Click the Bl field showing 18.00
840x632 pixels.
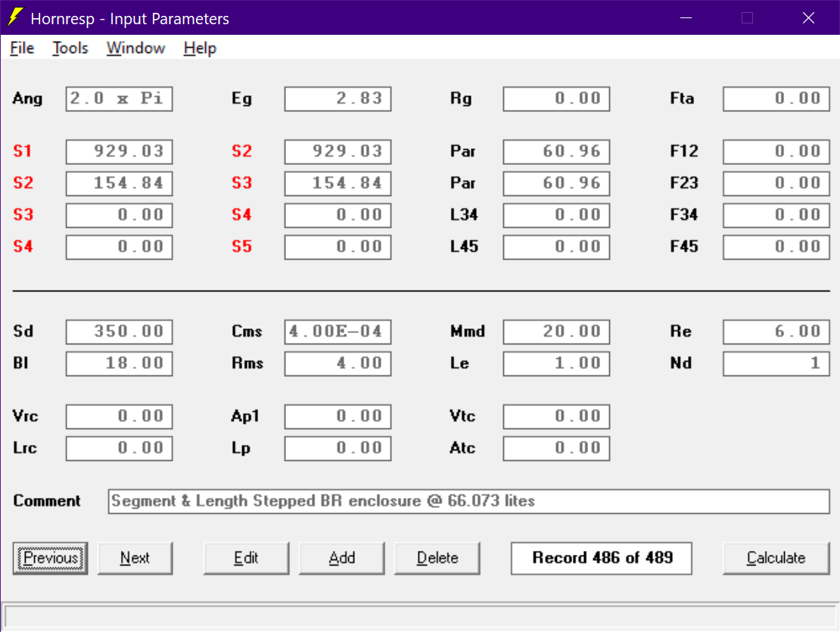(120, 363)
